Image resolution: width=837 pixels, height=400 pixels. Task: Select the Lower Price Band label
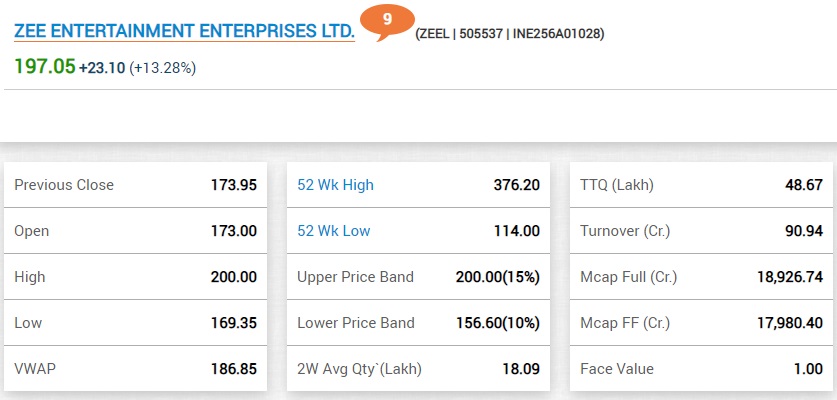355,323
